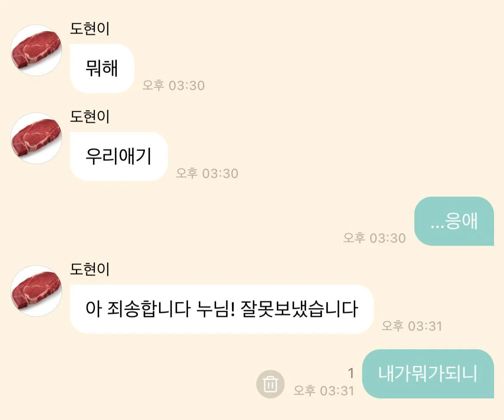Tap the ...응애 sent message bubble
The image size is (504, 420).
[x=454, y=221]
